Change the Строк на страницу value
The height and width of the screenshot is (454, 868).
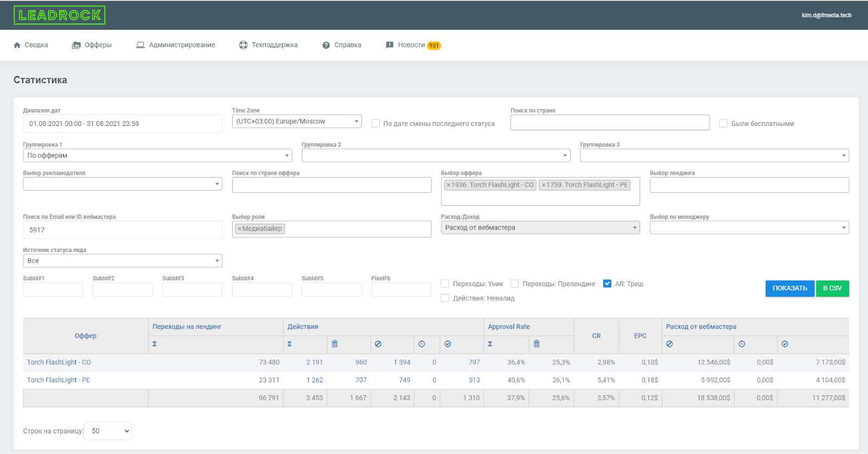(x=107, y=431)
